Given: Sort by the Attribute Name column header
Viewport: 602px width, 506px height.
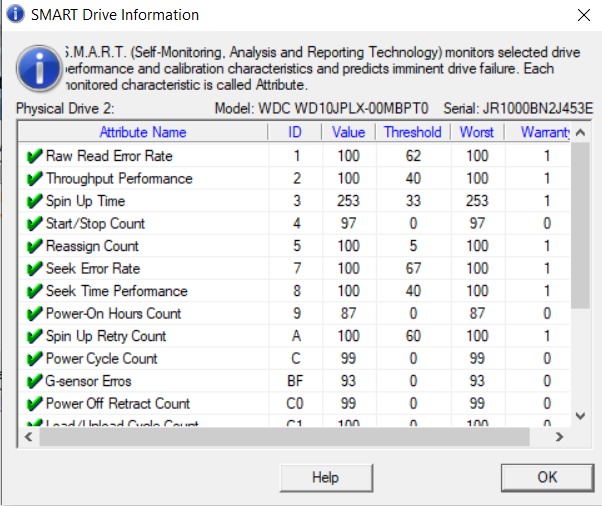Looking at the screenshot, I should coord(143,132).
